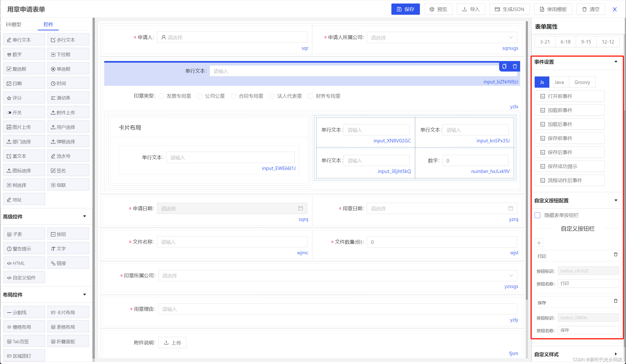Viewport: 626px width, 364px height.
Task: Click the plus icon to add custom button
Action: (539, 243)
